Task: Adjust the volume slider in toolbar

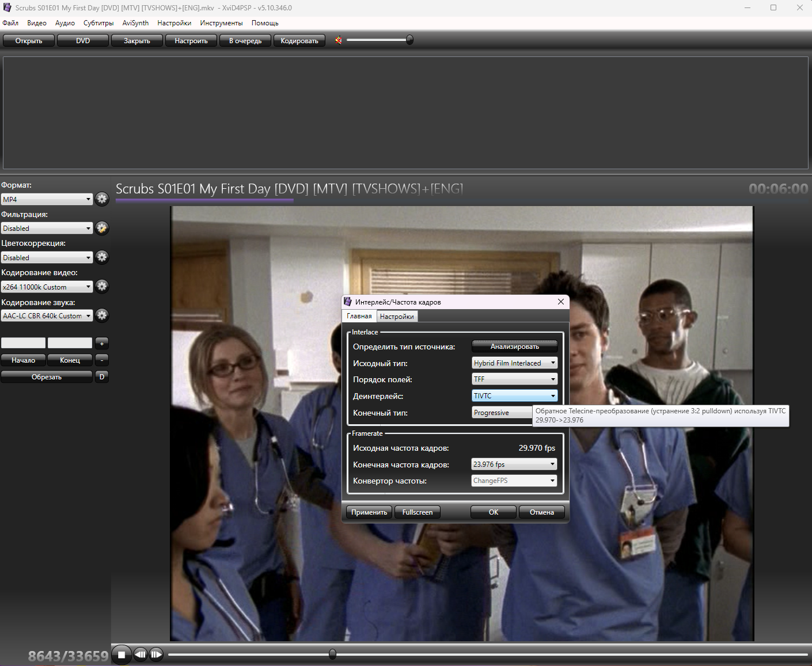Action: pyautogui.click(x=380, y=40)
